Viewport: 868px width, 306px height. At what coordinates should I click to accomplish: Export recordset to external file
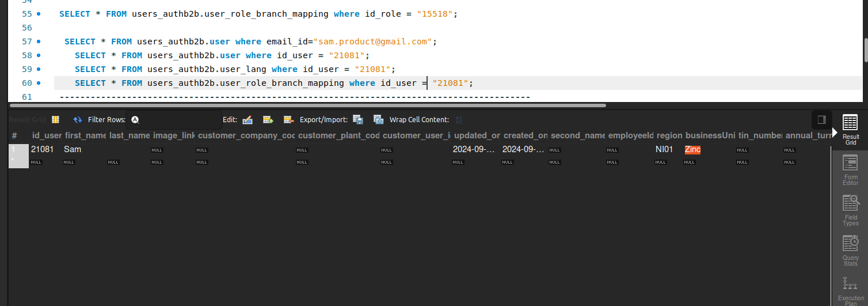[x=358, y=120]
